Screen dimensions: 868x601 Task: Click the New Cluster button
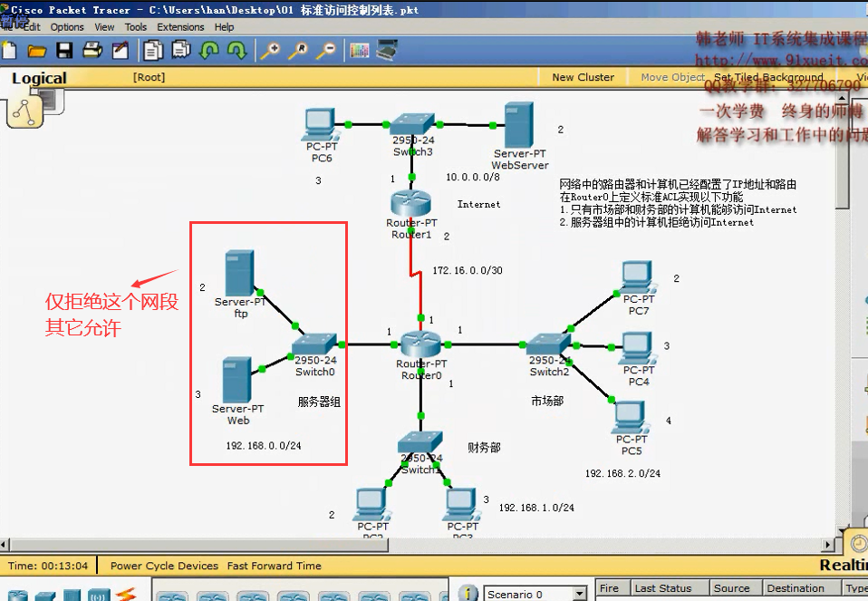(583, 78)
